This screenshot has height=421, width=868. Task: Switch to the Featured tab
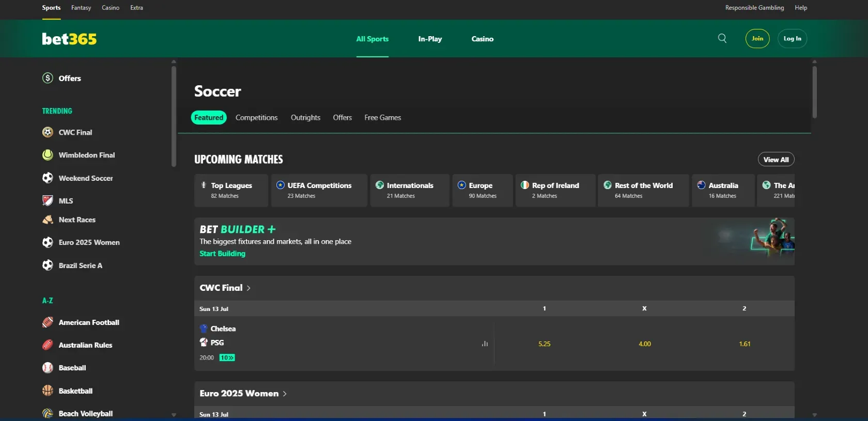point(209,118)
